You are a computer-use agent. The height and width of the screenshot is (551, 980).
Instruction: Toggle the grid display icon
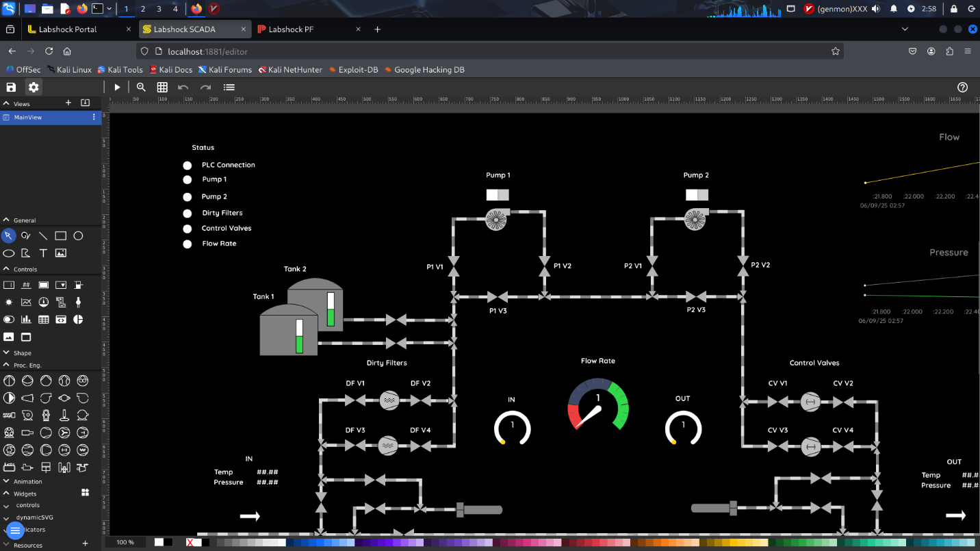click(x=162, y=87)
